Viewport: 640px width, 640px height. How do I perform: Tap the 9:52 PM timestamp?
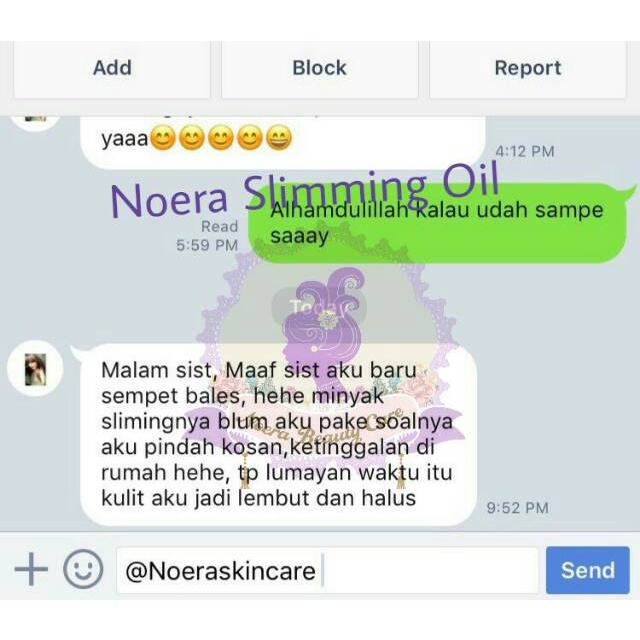[x=518, y=508]
